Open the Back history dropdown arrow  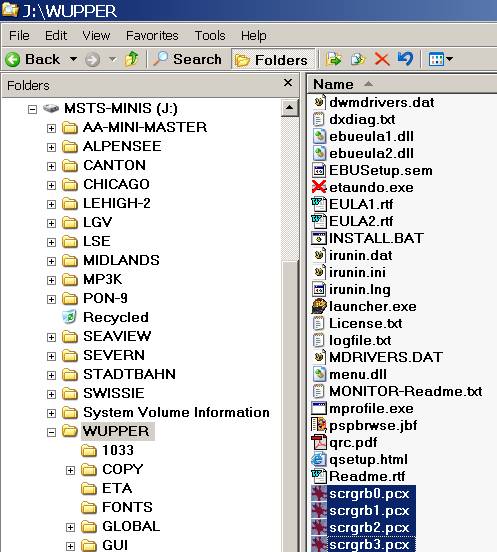pyautogui.click(x=73, y=59)
